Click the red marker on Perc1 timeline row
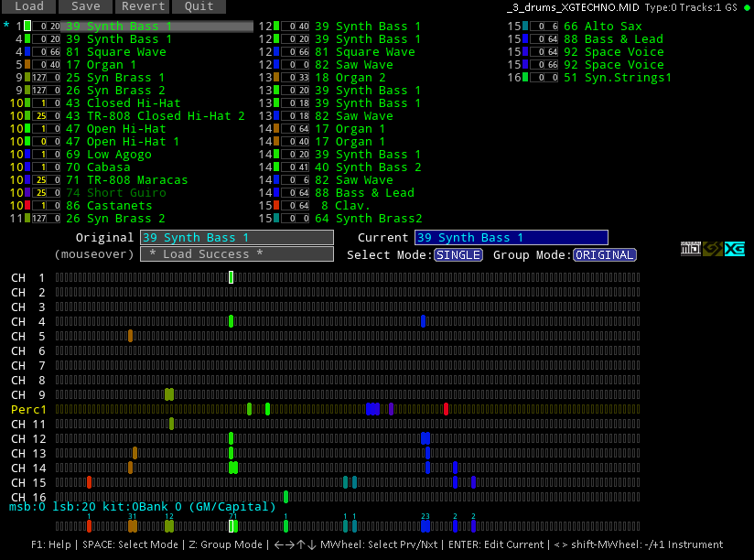This screenshot has width=754, height=560. point(446,409)
